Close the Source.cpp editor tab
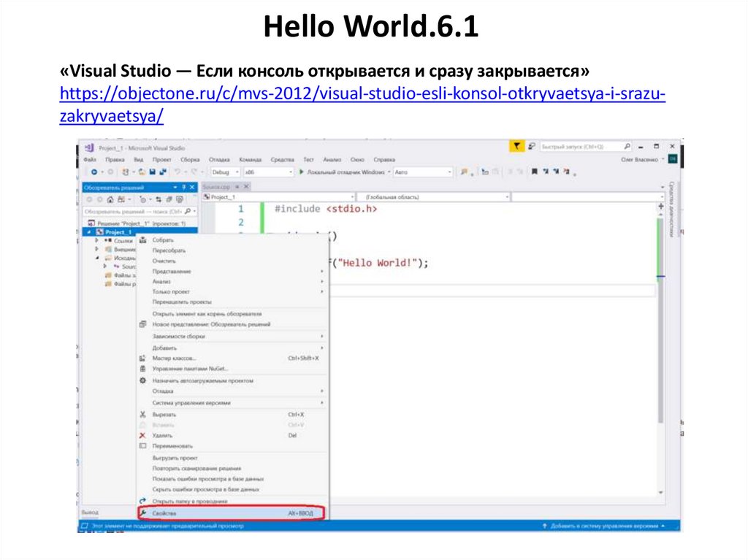This screenshot has height=560, width=748. pyautogui.click(x=247, y=186)
